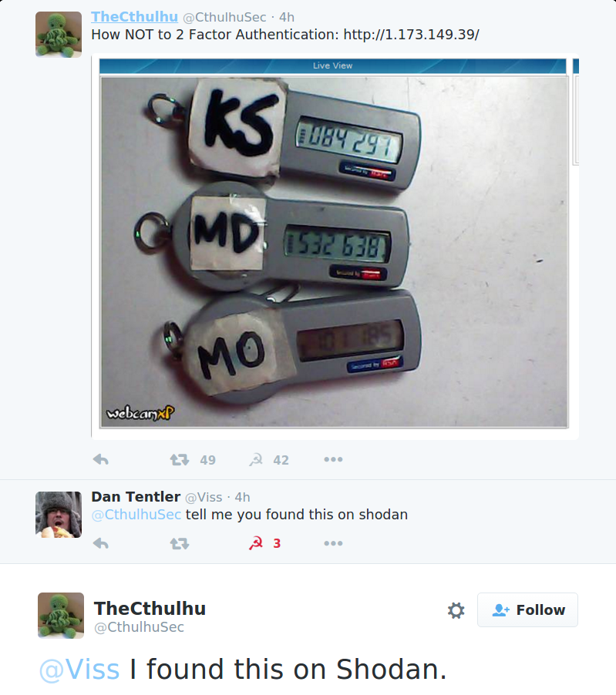616x695 pixels.
Task: Click the 4h timestamp on the top tweet
Action: (x=287, y=17)
